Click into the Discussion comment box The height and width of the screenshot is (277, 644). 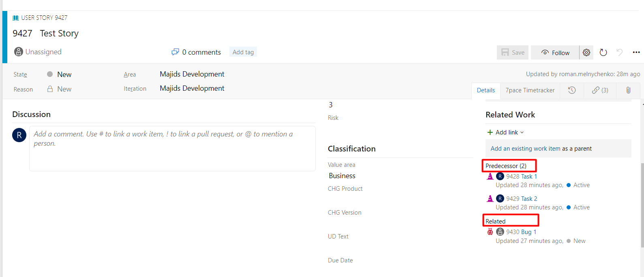point(172,149)
